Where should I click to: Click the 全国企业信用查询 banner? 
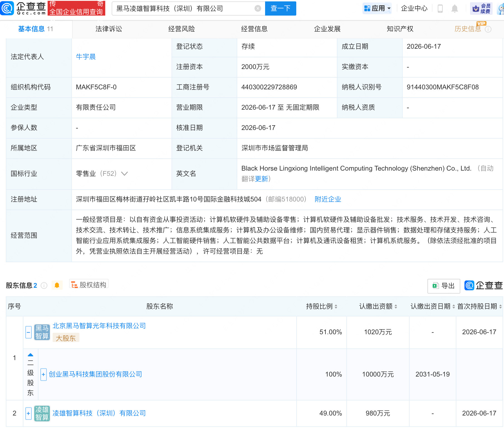[x=77, y=8]
